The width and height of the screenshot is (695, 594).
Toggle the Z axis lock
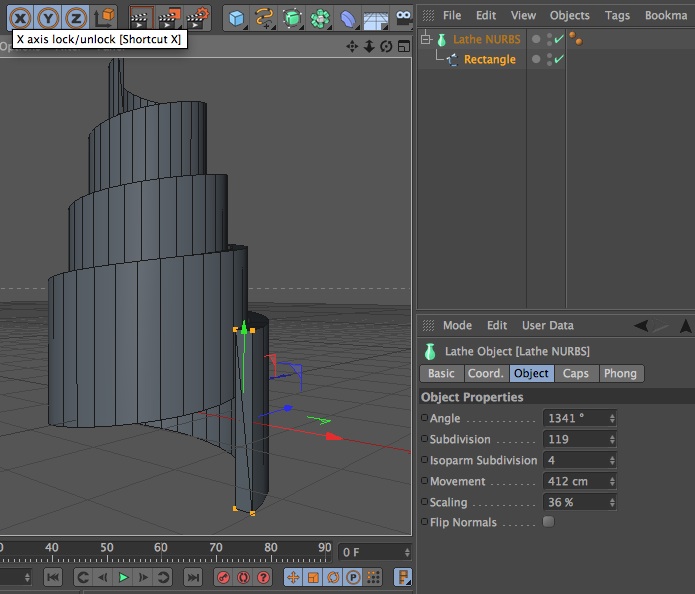76,18
